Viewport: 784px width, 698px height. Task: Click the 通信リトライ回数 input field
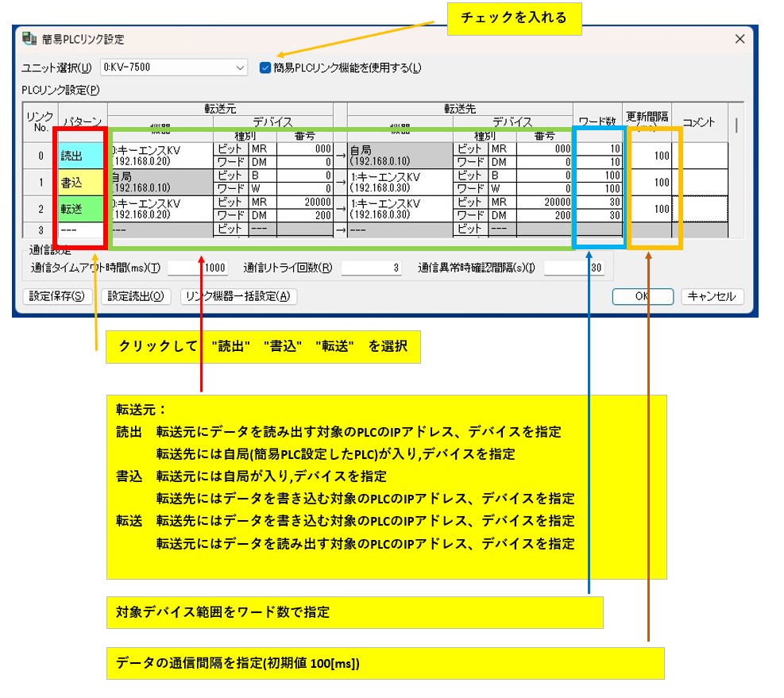(x=371, y=268)
